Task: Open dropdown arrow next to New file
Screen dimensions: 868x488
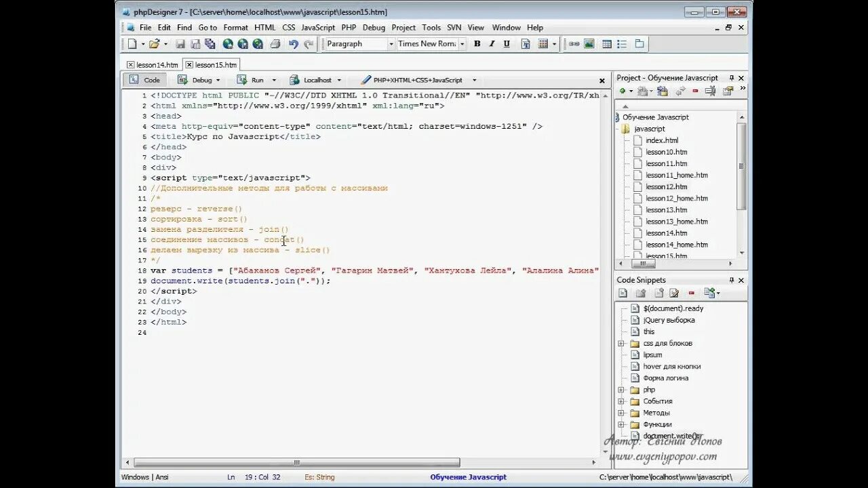Action: (143, 45)
